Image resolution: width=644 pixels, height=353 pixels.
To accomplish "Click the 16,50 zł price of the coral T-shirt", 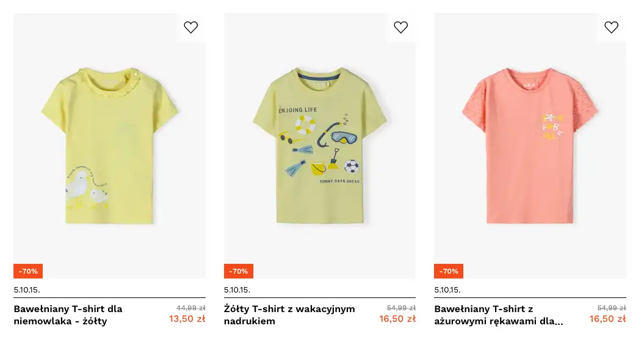I will coord(607,319).
